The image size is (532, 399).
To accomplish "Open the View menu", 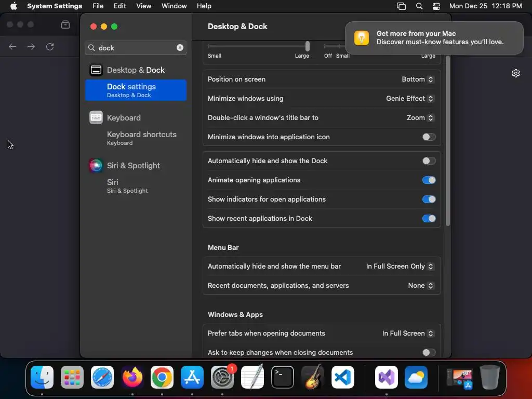I will tap(143, 6).
